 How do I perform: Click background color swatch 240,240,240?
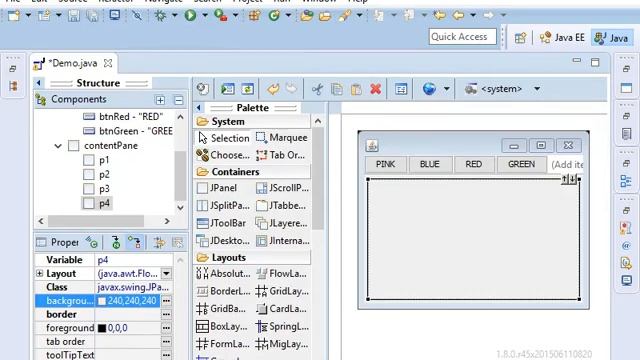102,301
